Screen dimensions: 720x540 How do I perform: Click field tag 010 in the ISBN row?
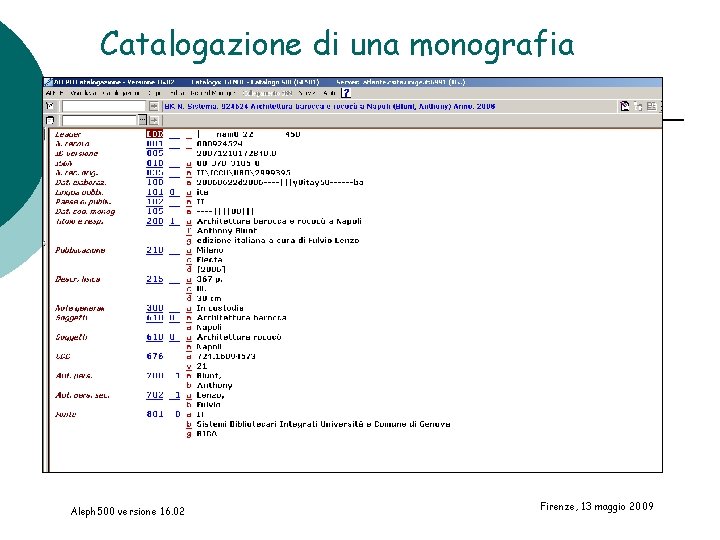pos(155,163)
